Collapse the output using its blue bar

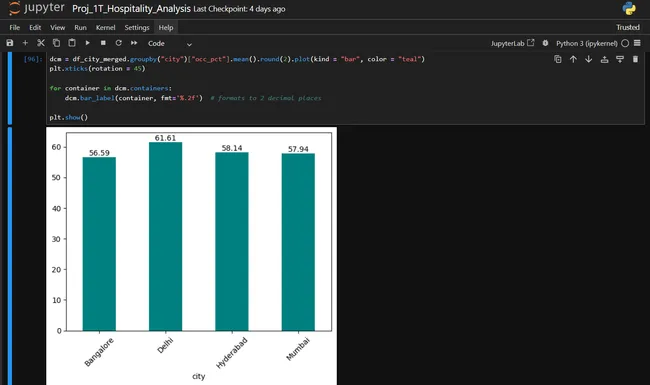click(10, 256)
